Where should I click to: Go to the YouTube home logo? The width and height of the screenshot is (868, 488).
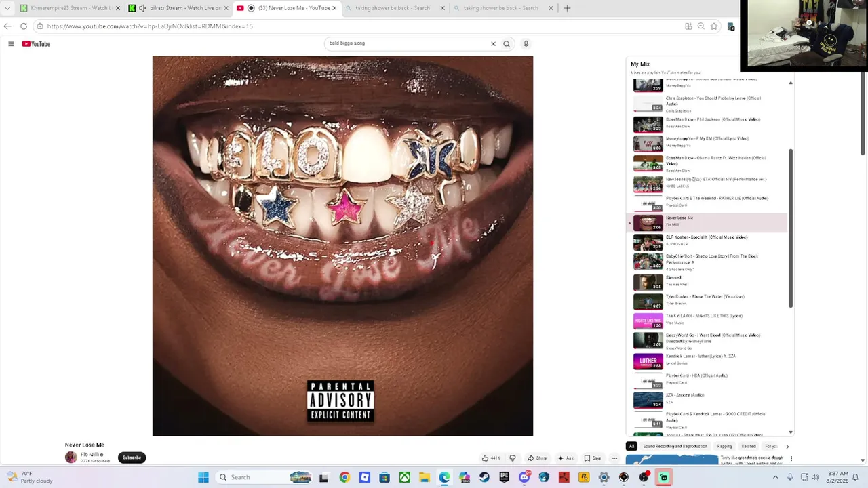36,44
